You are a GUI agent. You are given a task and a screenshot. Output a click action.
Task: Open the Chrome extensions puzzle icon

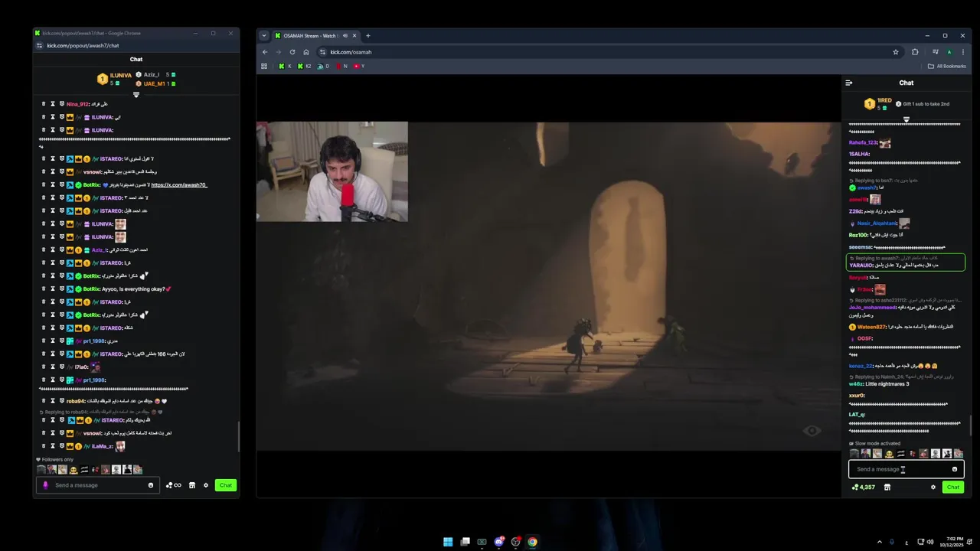tap(915, 52)
